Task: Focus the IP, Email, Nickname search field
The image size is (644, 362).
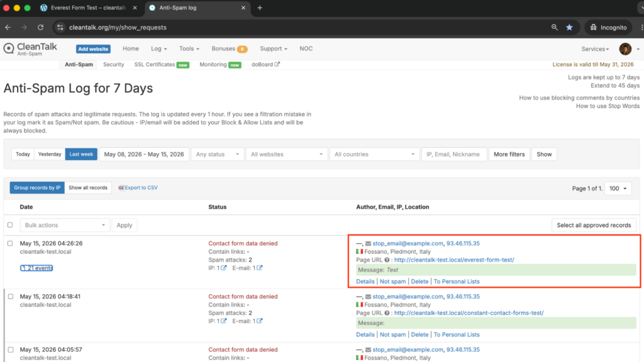Action: tap(454, 155)
